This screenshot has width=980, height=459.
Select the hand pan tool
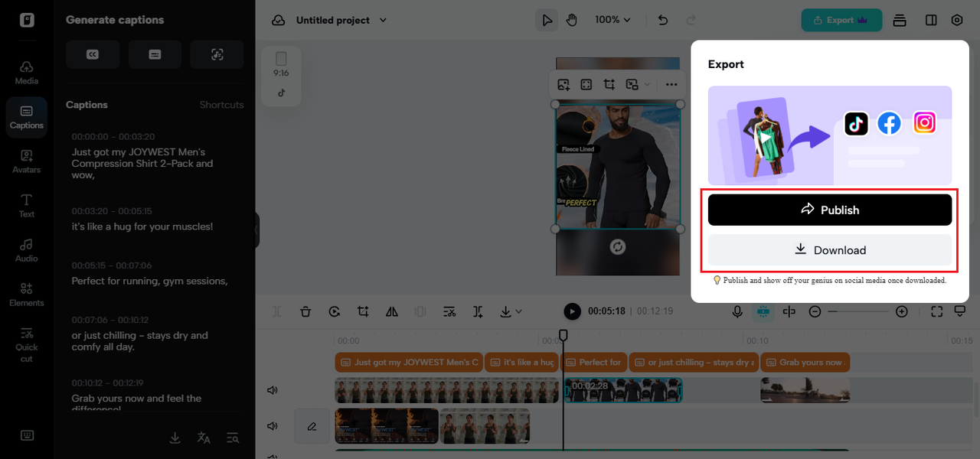tap(571, 20)
